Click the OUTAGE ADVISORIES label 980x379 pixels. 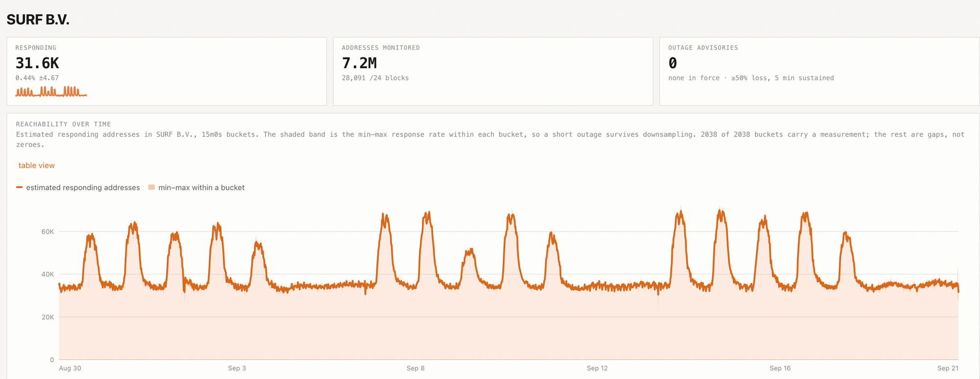click(703, 48)
